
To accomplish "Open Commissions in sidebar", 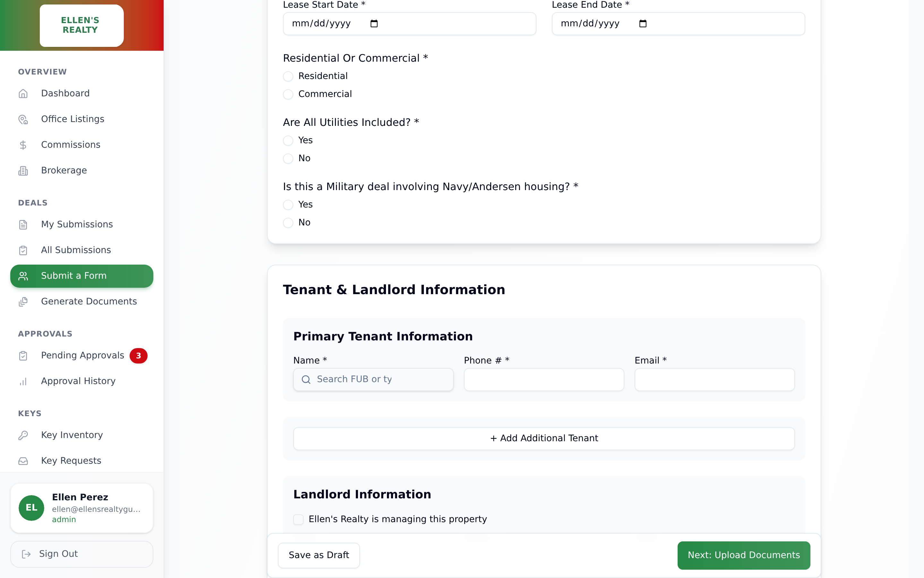I will (82, 144).
